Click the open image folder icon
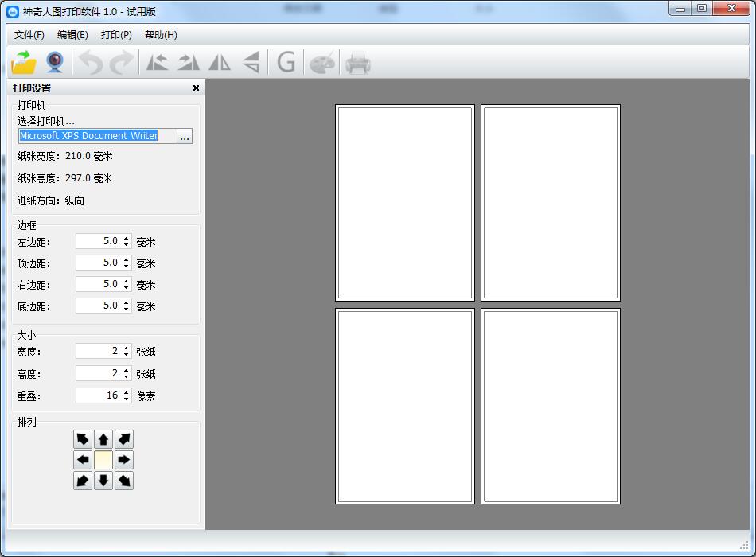This screenshot has width=756, height=557. click(x=24, y=62)
